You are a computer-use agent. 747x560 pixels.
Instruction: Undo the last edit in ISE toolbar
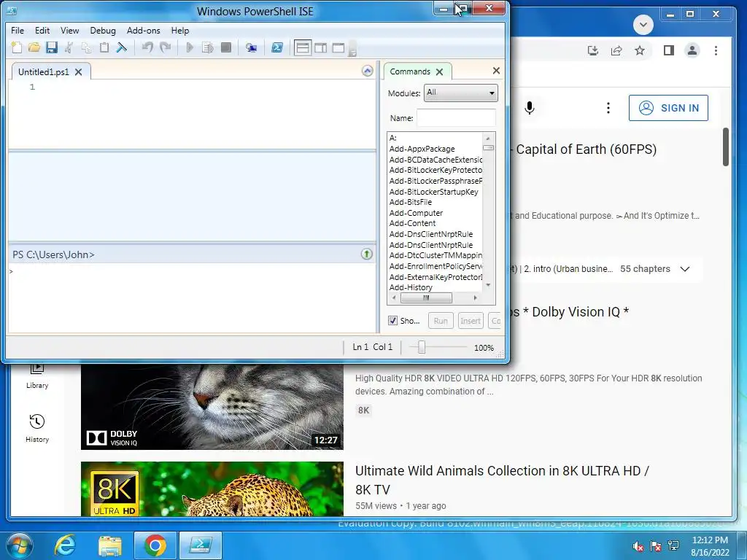[x=147, y=47]
